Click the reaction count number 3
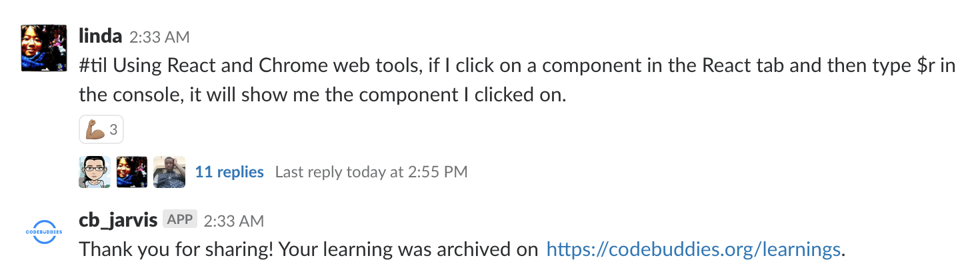This screenshot has width=980, height=276. click(113, 130)
